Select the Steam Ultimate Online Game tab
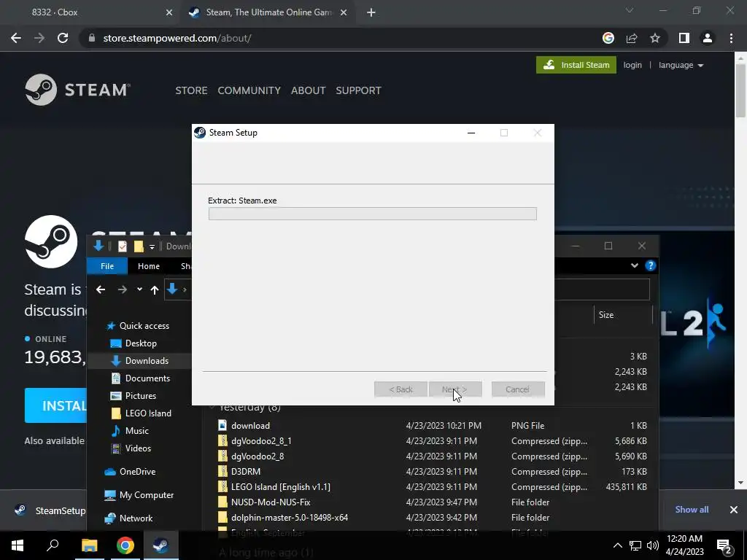747x560 pixels. tap(269, 13)
